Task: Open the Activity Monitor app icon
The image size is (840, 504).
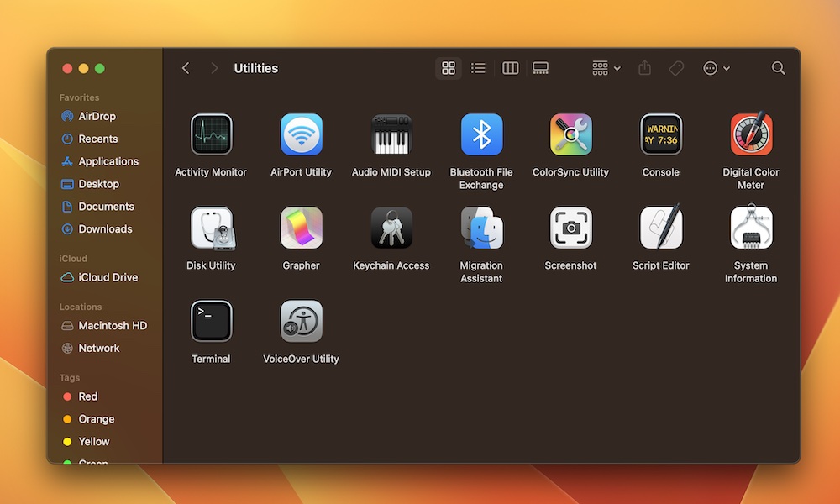Action: 211,134
